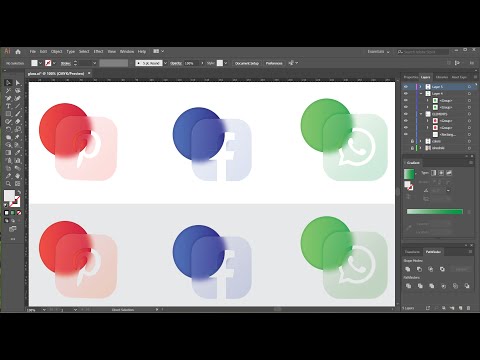Screen dimensions: 480x360
Task: Apply Unite shape mode in Pathfinder
Action: [x=408, y=269]
